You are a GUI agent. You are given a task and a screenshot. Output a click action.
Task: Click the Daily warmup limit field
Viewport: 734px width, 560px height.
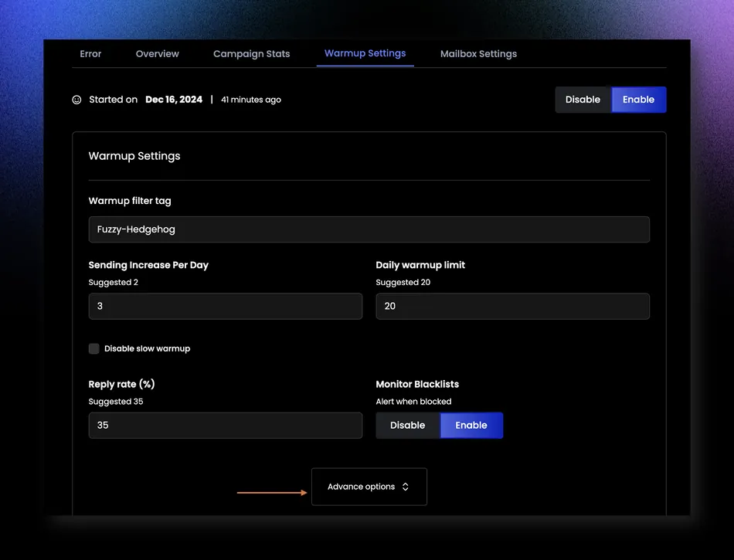point(512,306)
